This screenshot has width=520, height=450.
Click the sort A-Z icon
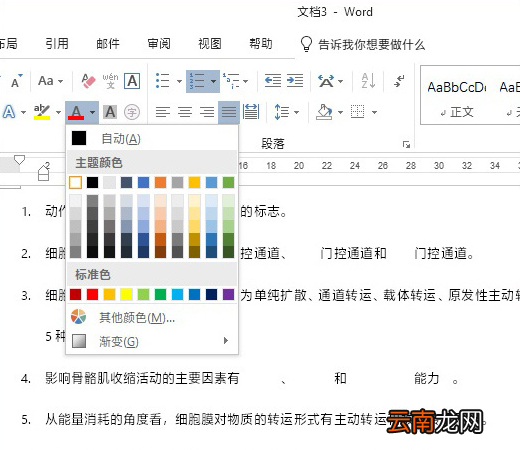(x=369, y=81)
